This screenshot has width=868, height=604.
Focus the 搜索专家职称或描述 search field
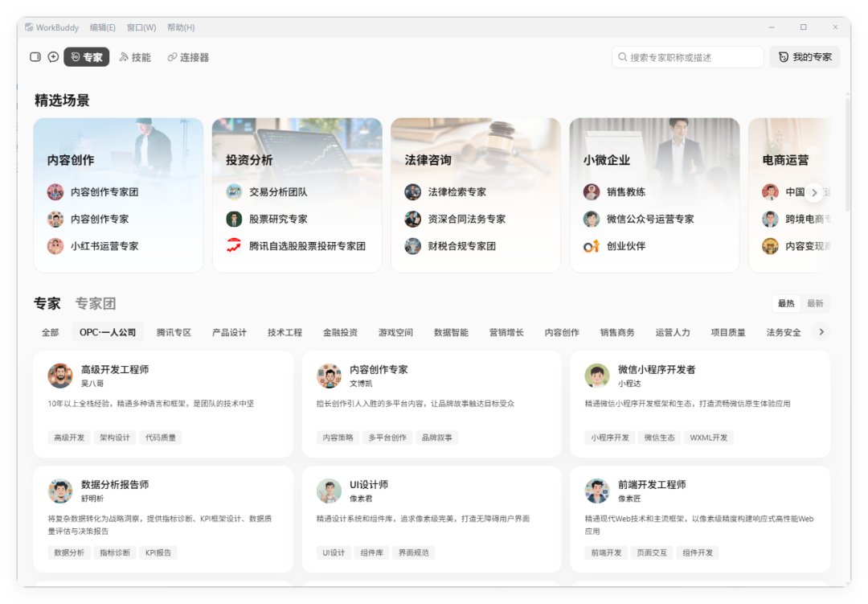click(x=687, y=57)
